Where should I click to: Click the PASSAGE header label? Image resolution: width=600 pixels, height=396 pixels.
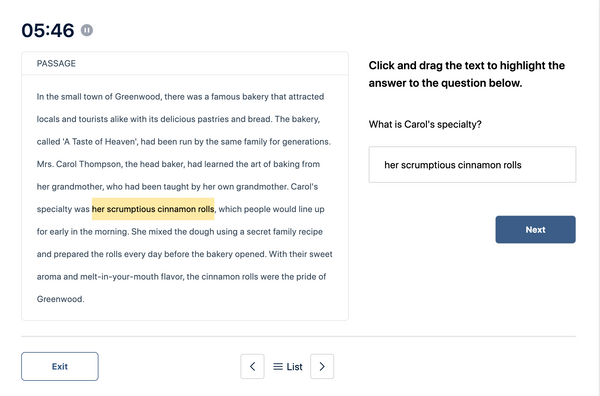click(56, 64)
